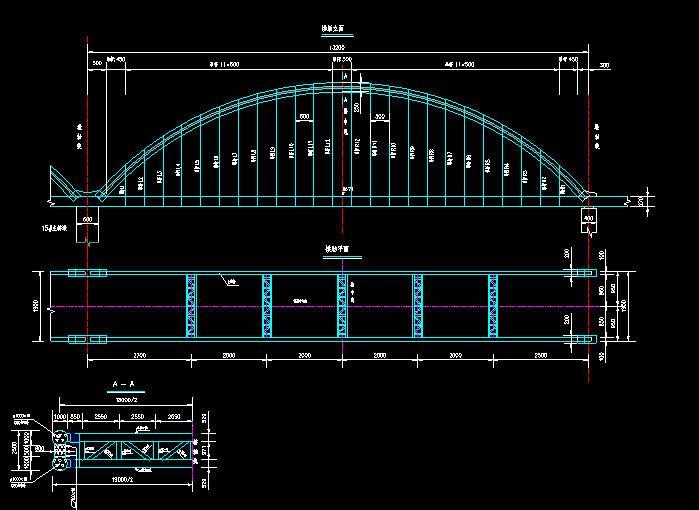Click the 400 dimension at right pier
The image size is (699, 510).
pos(587,218)
